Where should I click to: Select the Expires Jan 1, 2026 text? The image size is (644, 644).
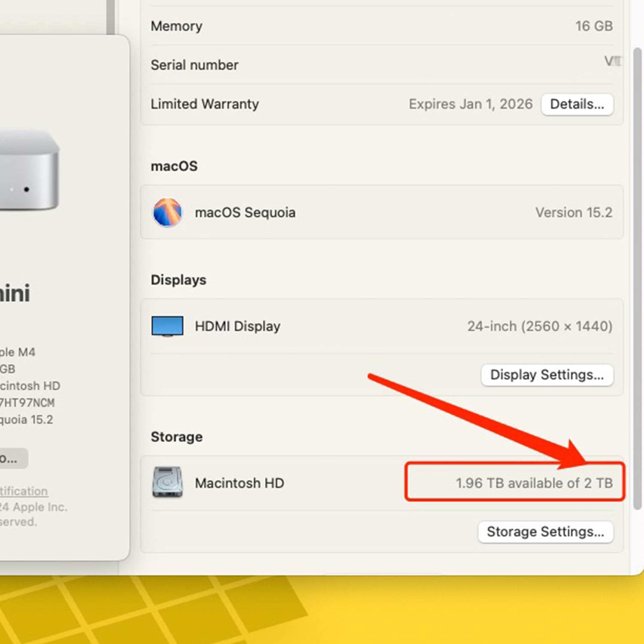[x=471, y=104]
